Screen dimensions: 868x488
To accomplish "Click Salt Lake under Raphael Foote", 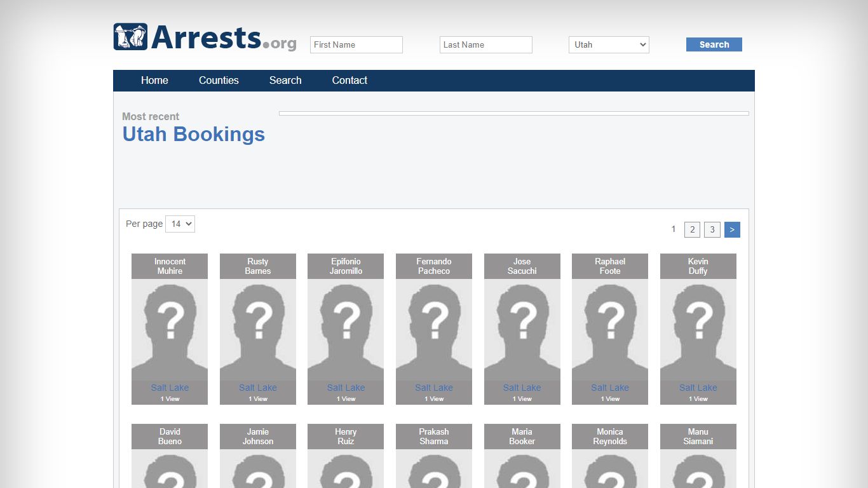I will pos(610,388).
